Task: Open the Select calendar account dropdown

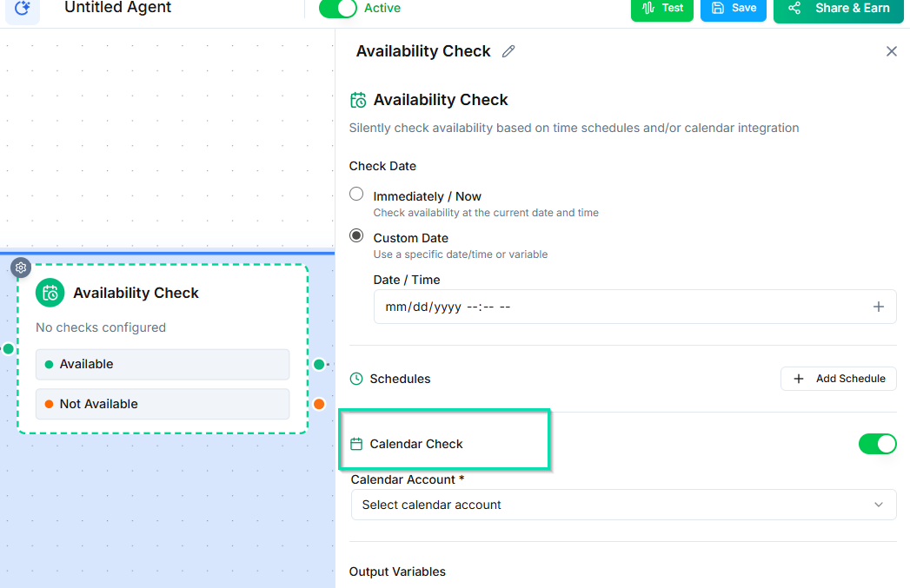Action: (623, 505)
